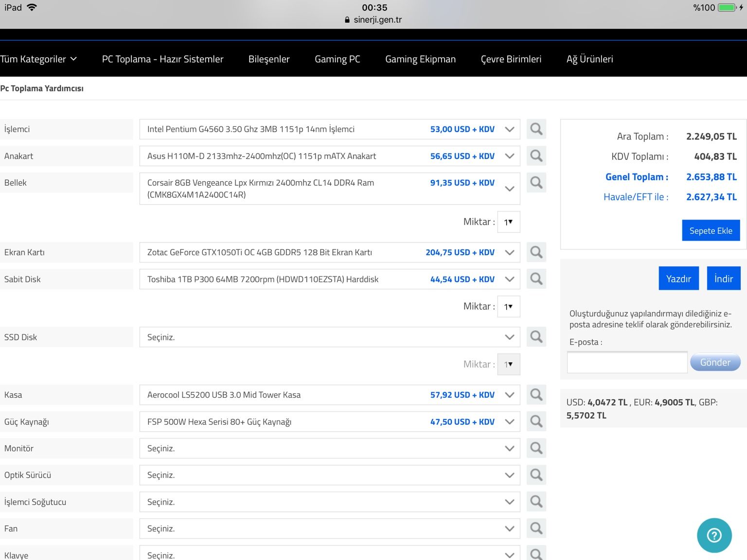Expand the Klavye Seçiniz dropdown

point(330,553)
